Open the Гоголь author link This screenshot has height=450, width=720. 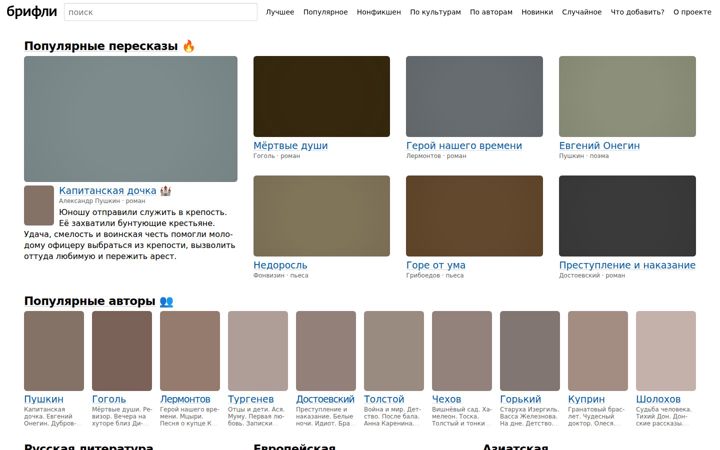[109, 399]
